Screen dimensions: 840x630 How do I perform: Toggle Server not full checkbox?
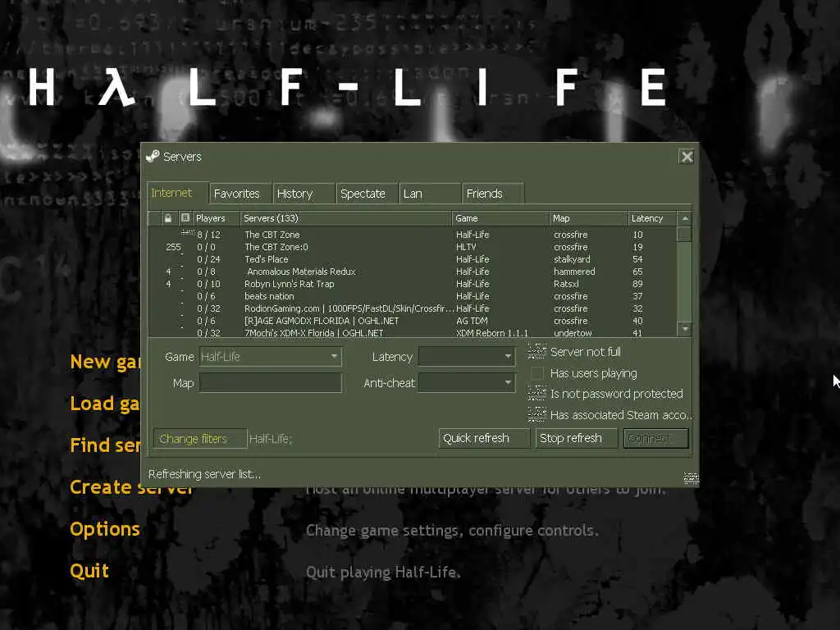(x=536, y=351)
